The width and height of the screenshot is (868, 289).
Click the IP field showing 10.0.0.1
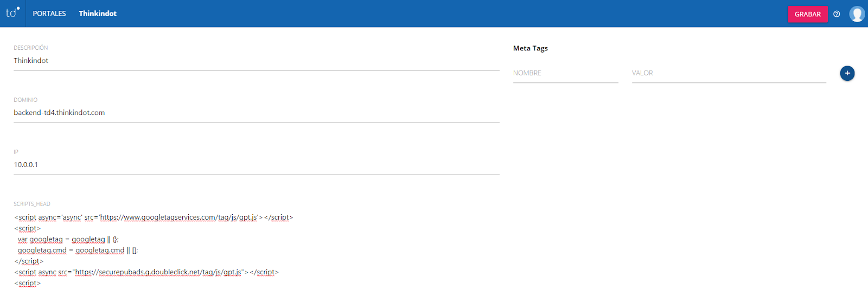click(256, 165)
